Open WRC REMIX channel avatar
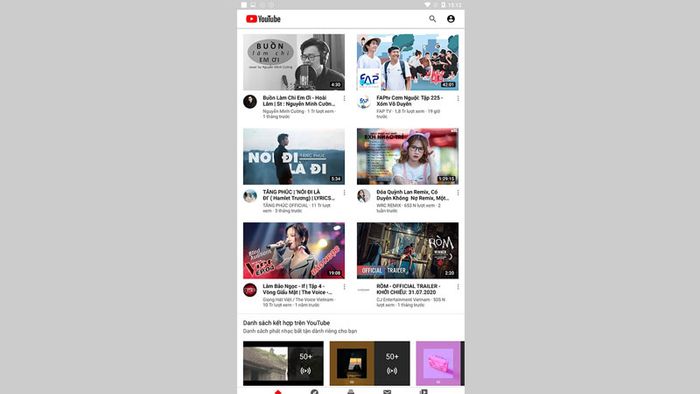Image resolution: width=700 pixels, height=394 pixels. coord(364,196)
